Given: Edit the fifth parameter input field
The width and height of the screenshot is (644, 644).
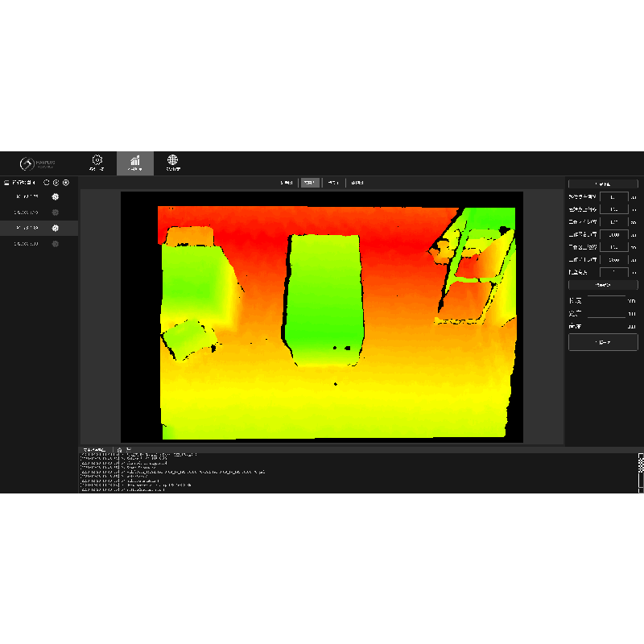Looking at the screenshot, I should 613,247.
